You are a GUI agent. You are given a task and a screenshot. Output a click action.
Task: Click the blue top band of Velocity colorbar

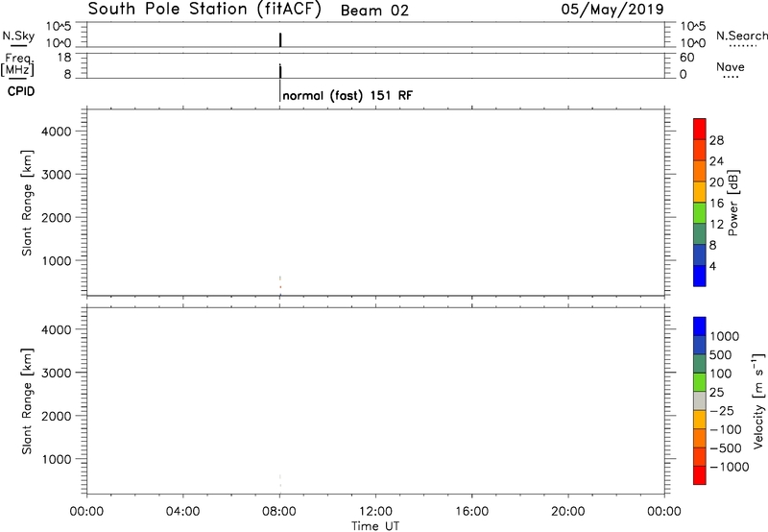(x=700, y=326)
